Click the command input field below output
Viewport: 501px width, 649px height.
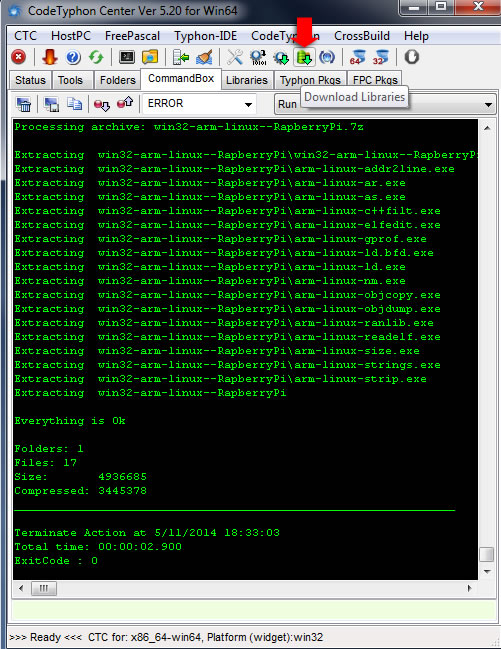tap(254, 611)
